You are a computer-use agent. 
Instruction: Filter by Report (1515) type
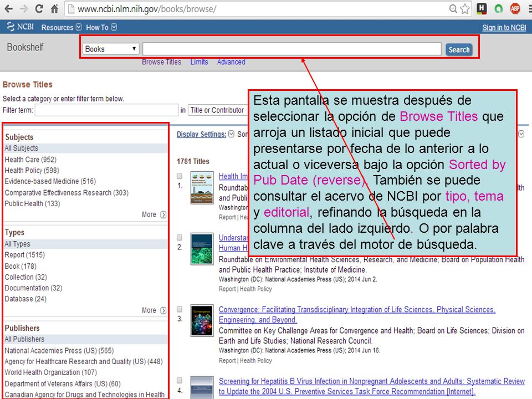24,255
